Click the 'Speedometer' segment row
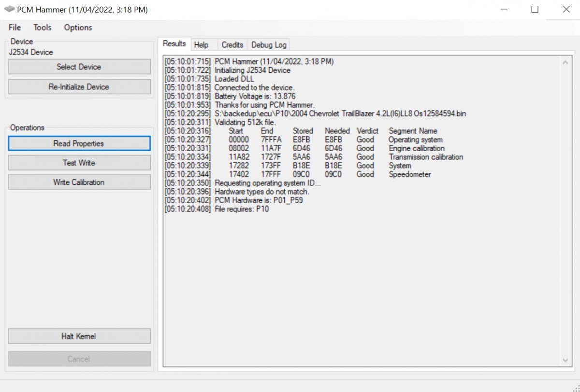 pyautogui.click(x=298, y=174)
